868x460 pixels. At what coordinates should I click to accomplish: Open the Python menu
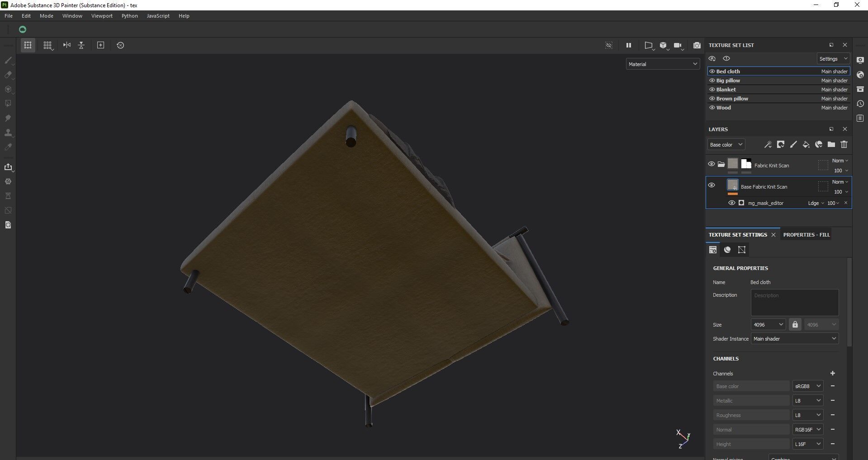pyautogui.click(x=129, y=16)
